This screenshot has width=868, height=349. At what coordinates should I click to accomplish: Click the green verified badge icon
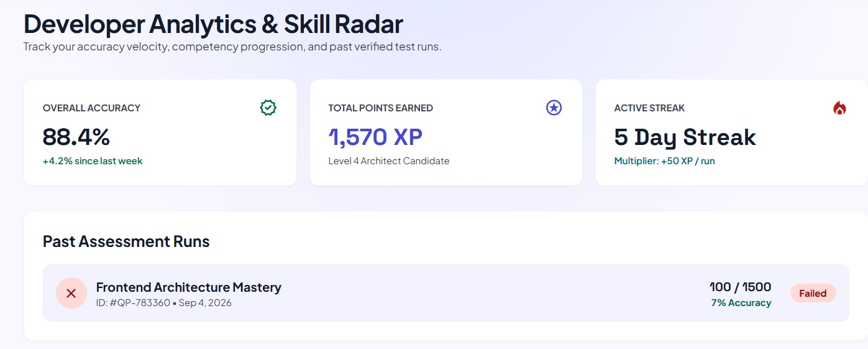coord(268,108)
